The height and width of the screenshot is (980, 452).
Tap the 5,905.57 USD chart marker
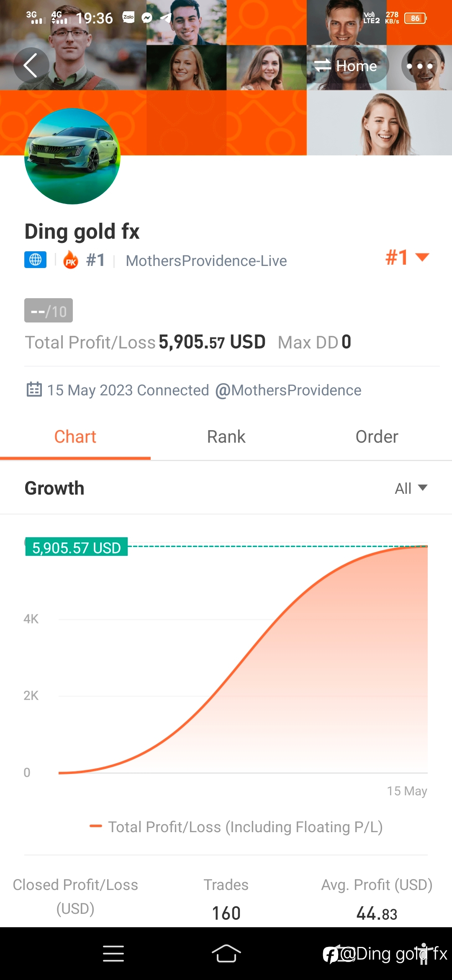click(76, 547)
